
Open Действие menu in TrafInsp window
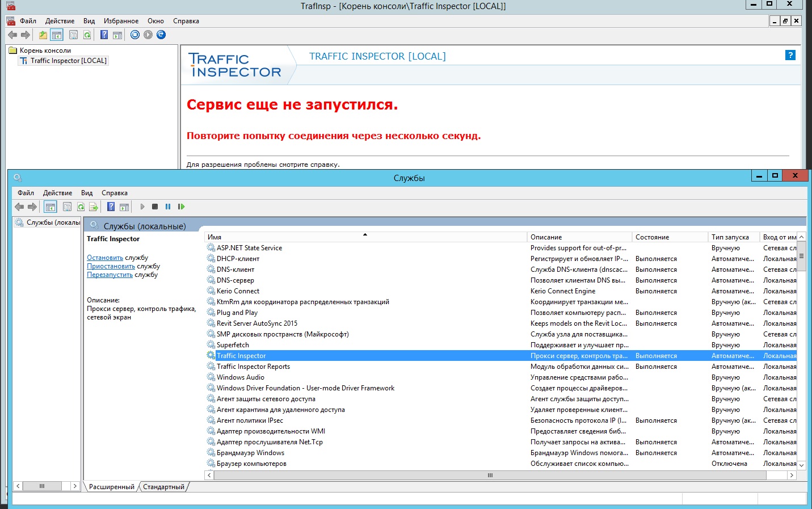coord(60,21)
